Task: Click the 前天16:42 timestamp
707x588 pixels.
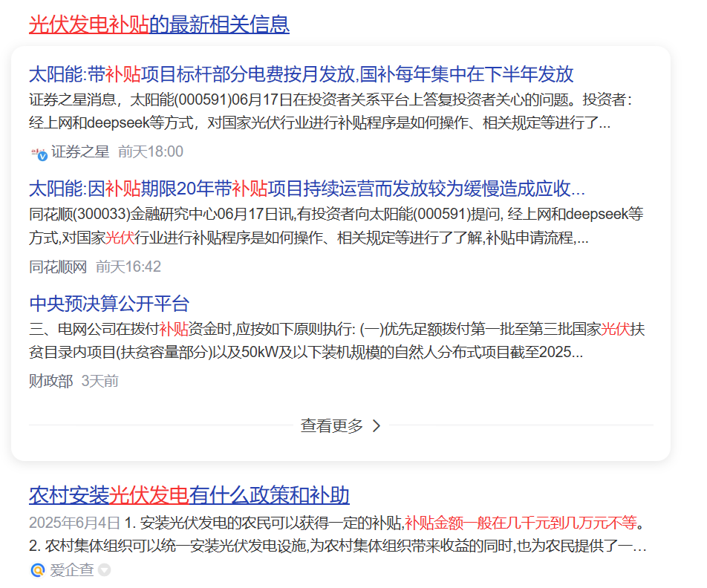Action: point(128,267)
